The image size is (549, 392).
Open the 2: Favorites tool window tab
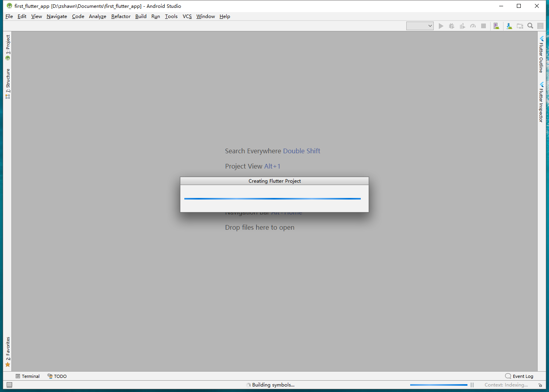(x=7, y=352)
